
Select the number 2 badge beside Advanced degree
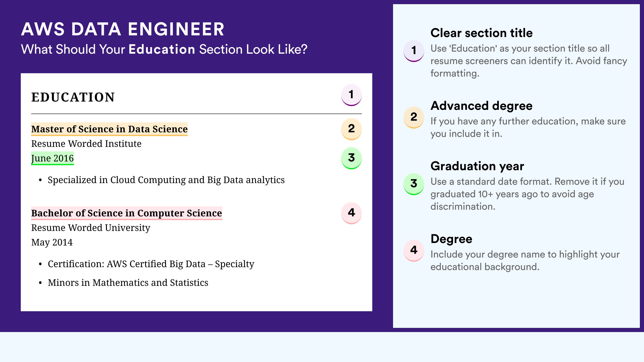(414, 117)
